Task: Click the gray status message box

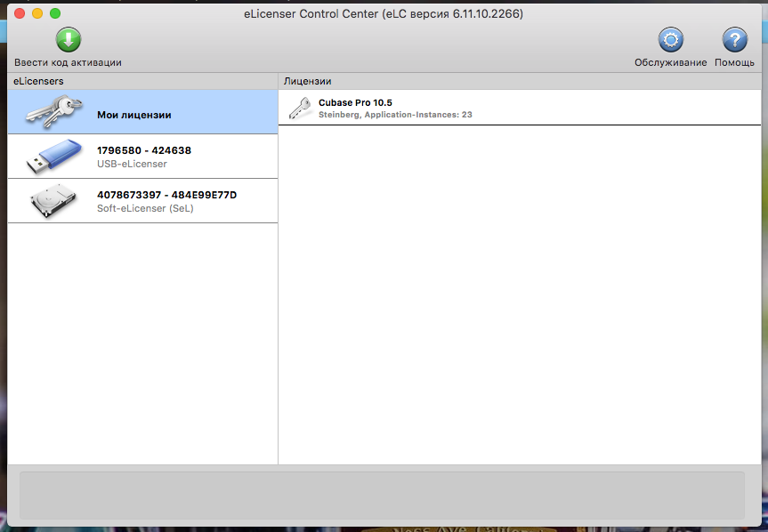Action: (382, 496)
